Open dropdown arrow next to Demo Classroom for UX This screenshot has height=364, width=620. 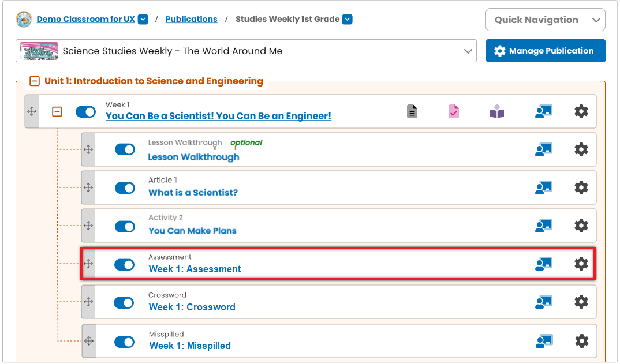143,20
